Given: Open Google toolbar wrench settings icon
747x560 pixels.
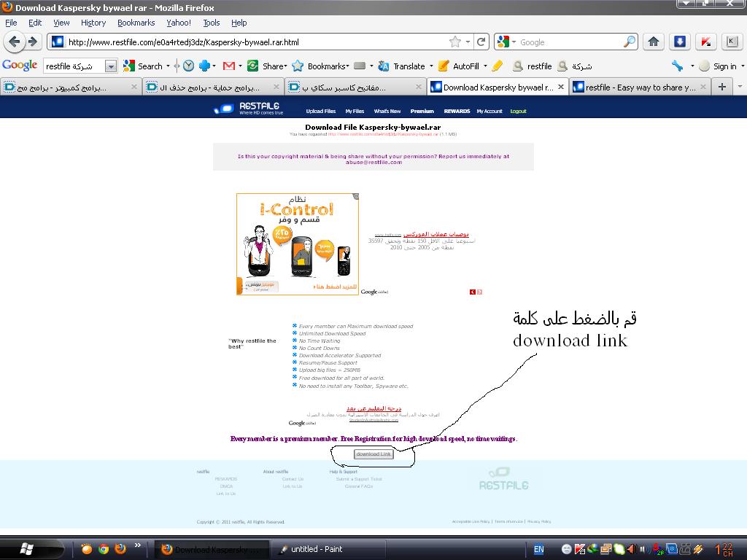Looking at the screenshot, I should pos(677,66).
